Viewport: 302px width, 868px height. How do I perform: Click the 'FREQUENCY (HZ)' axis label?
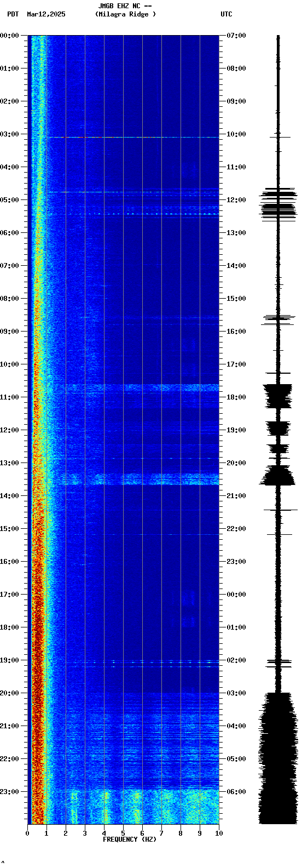tap(130, 839)
